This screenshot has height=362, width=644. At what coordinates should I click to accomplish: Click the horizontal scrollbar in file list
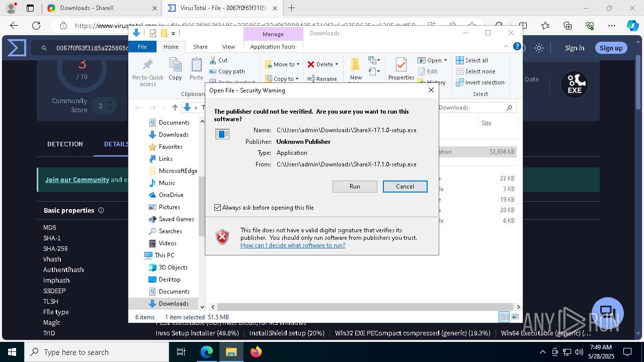tap(366, 307)
